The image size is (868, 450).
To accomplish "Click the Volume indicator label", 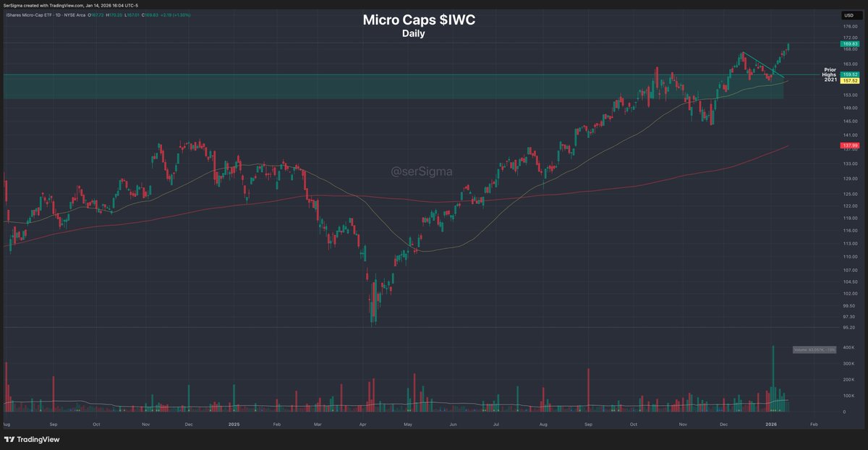I will click(x=814, y=349).
